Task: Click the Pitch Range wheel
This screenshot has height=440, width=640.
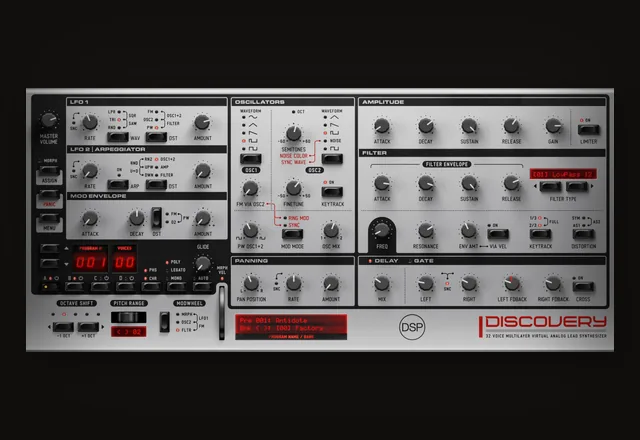Action: (129, 317)
